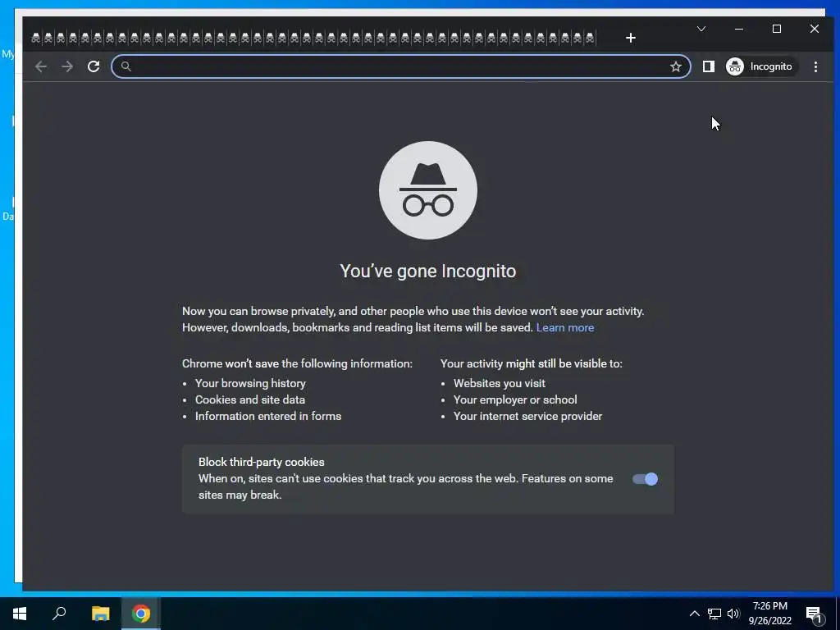The image size is (840, 630).
Task: Click the search magnifier in the address bar
Action: click(126, 66)
